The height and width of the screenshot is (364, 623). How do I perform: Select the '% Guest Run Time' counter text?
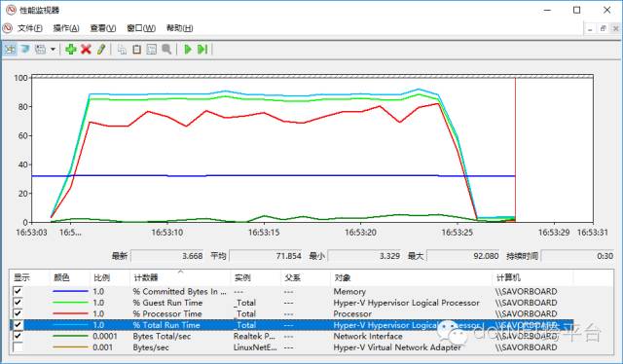(167, 303)
